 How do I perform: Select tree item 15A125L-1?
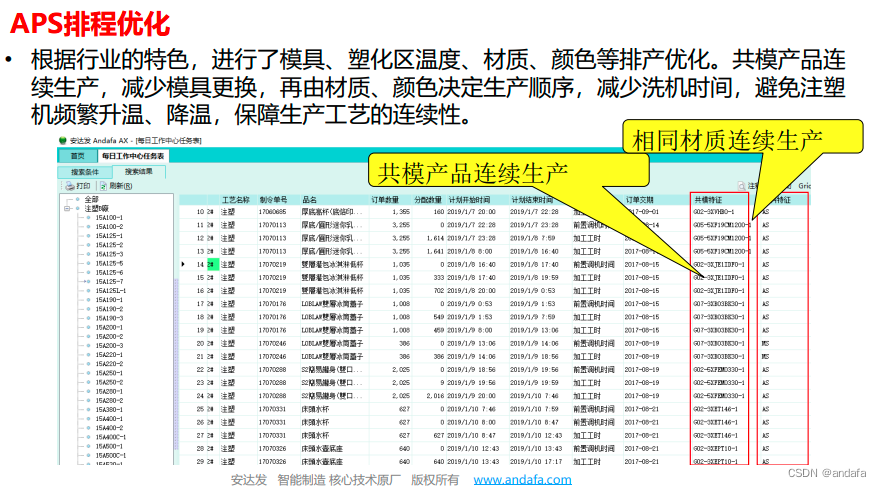tap(111, 291)
